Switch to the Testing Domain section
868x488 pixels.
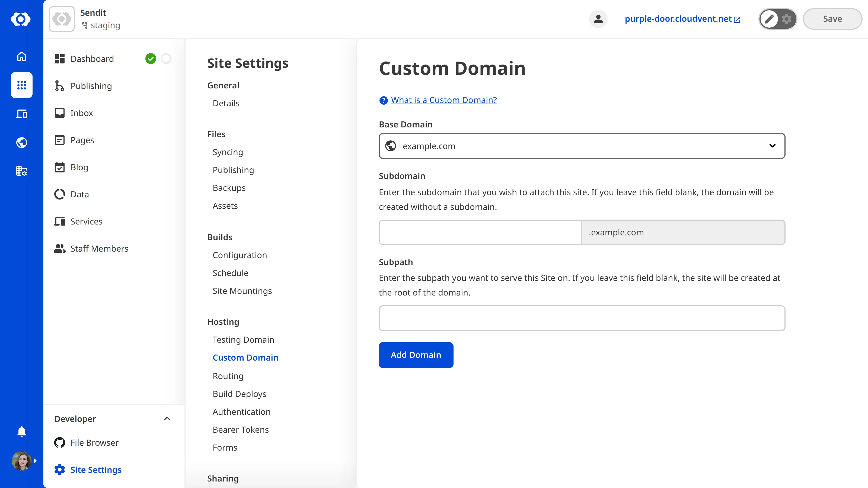(x=243, y=339)
